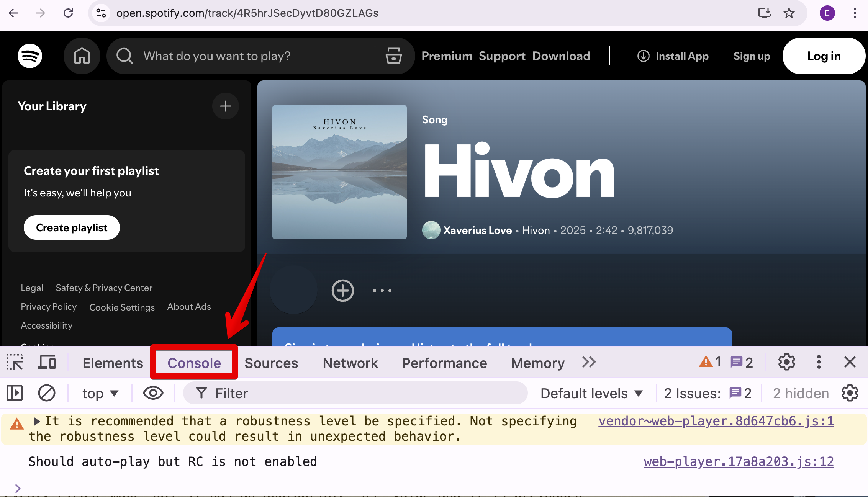Viewport: 868px width, 497px height.
Task: Open the Default levels dropdown
Action: coord(591,393)
